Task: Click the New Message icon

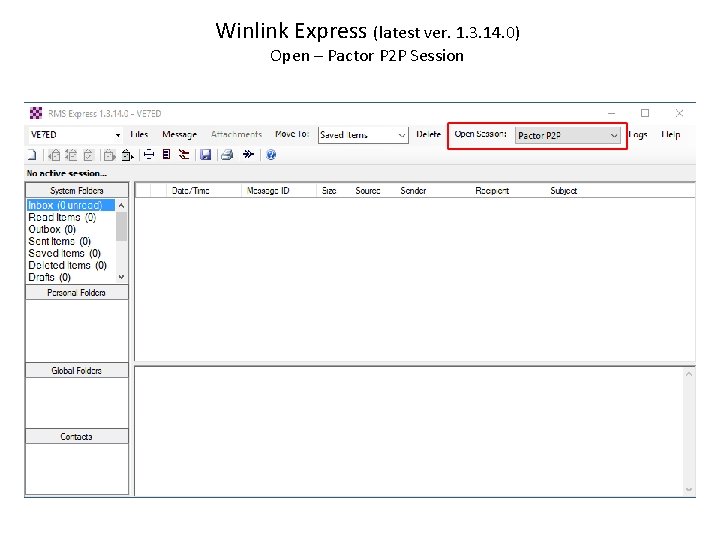Action: tap(32, 155)
